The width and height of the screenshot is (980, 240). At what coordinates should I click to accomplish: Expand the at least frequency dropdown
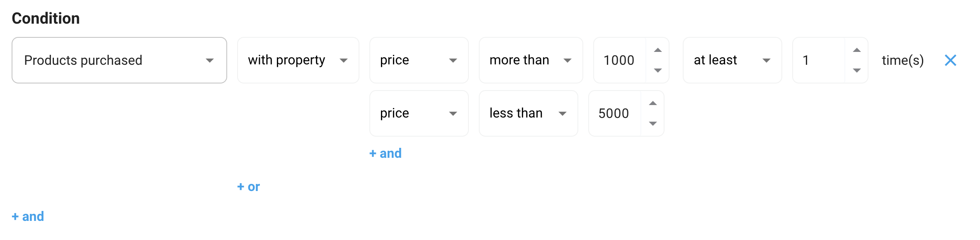(x=732, y=60)
